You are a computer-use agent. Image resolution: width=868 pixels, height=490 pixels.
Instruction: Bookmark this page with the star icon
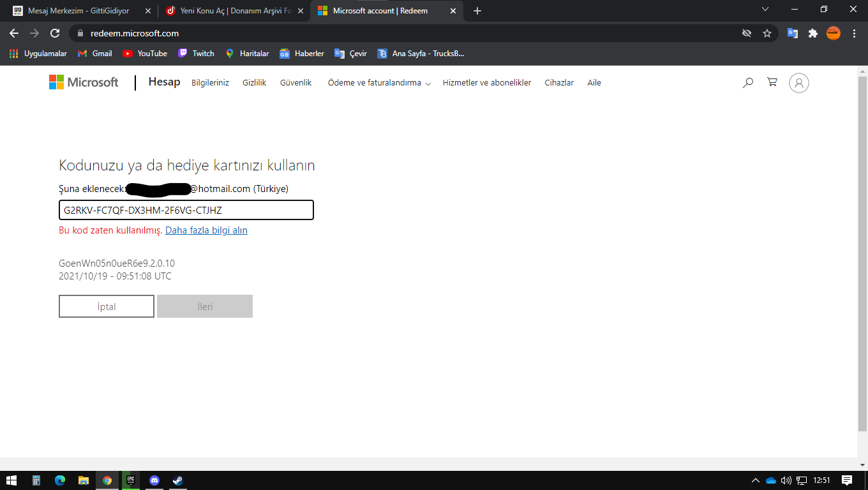[767, 33]
